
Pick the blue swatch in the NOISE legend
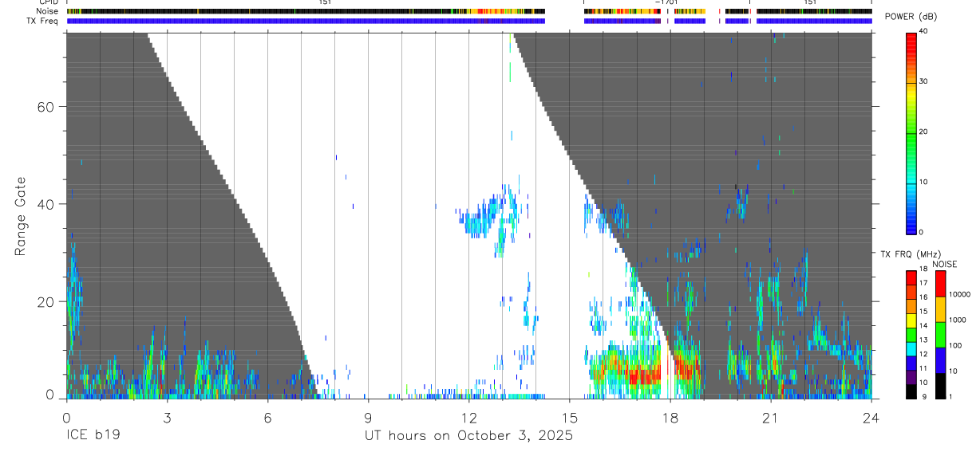(x=939, y=360)
